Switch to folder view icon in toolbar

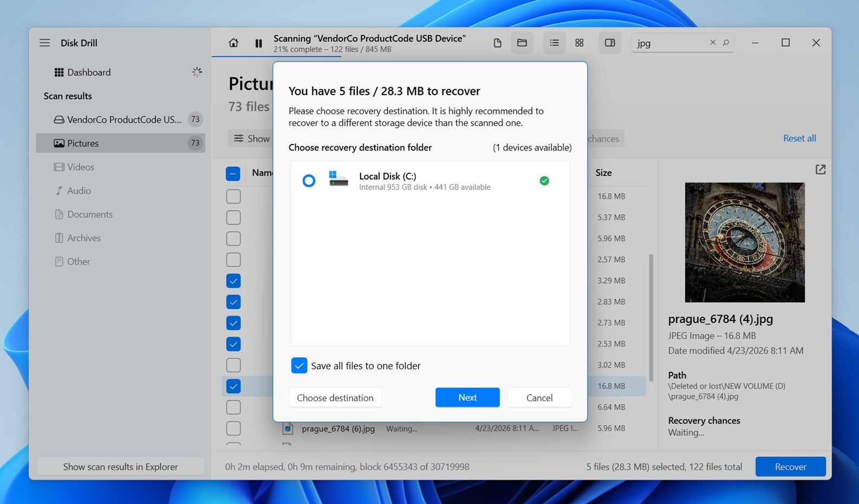(522, 43)
